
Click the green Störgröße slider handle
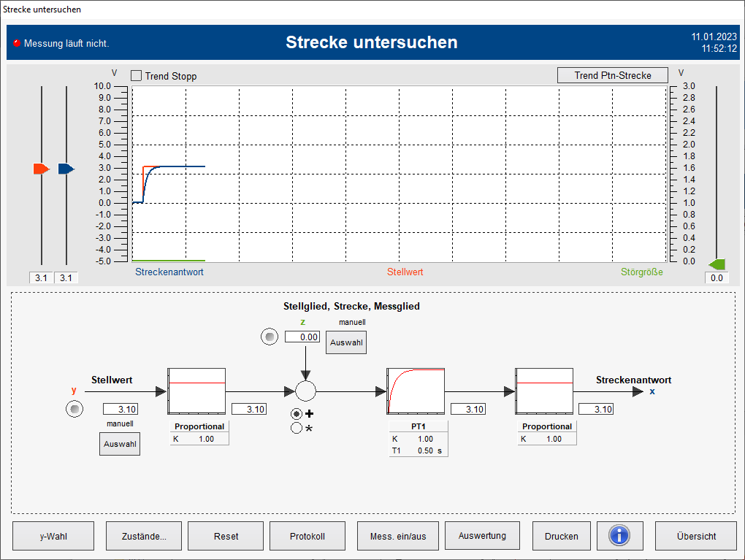717,264
